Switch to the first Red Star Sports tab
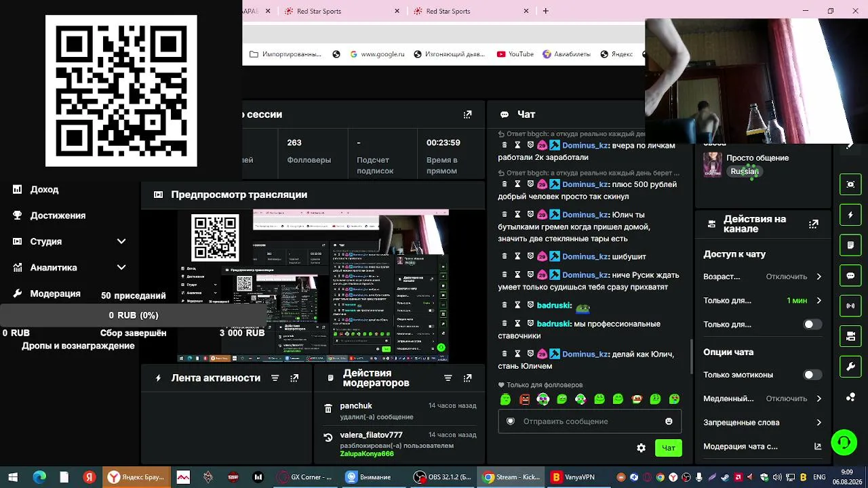Image resolution: width=868 pixels, height=488 pixels. coord(342,11)
